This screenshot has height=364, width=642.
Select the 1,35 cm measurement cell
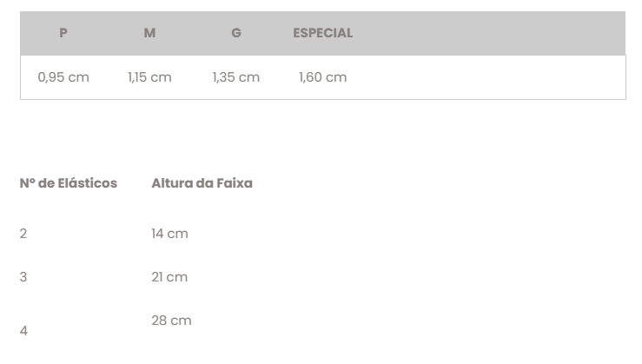(235, 77)
